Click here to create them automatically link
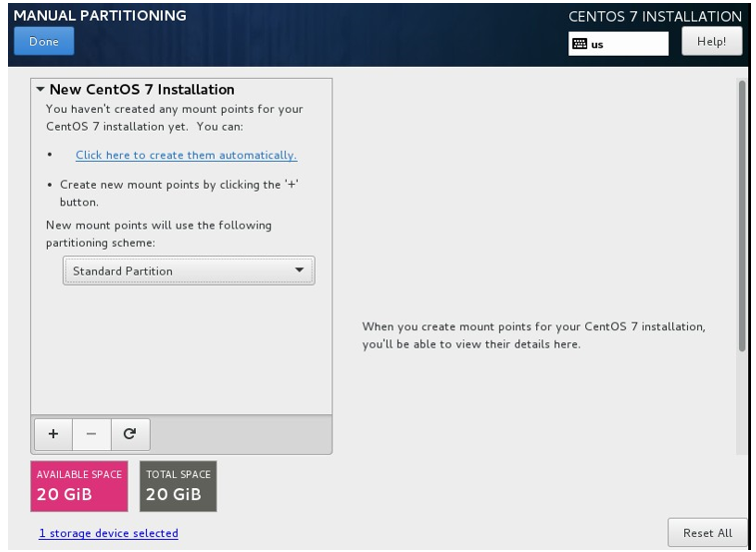756x552 pixels. [x=186, y=156]
